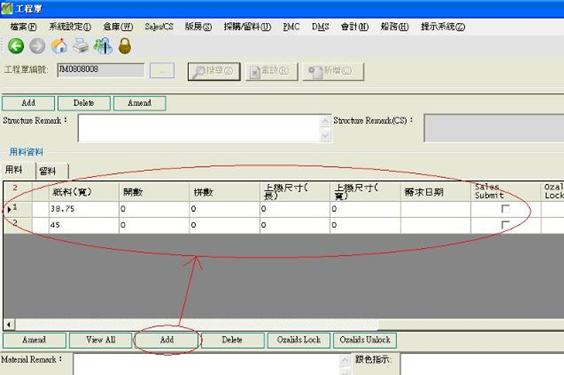Click the job number input field
The height and width of the screenshot is (375, 564).
(x=101, y=70)
